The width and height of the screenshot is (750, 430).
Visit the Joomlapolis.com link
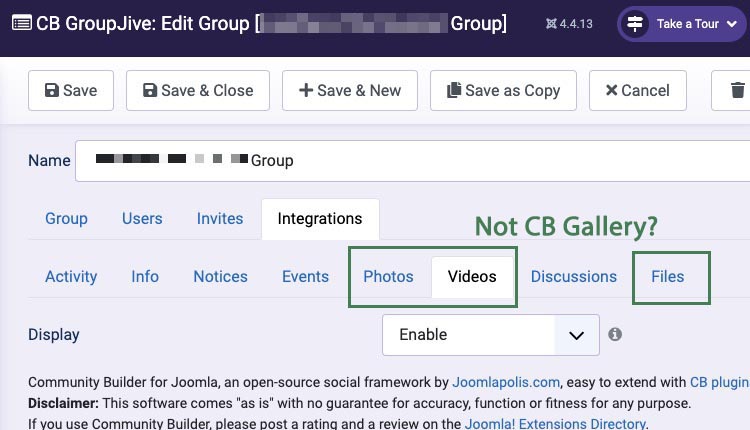pyautogui.click(x=506, y=382)
